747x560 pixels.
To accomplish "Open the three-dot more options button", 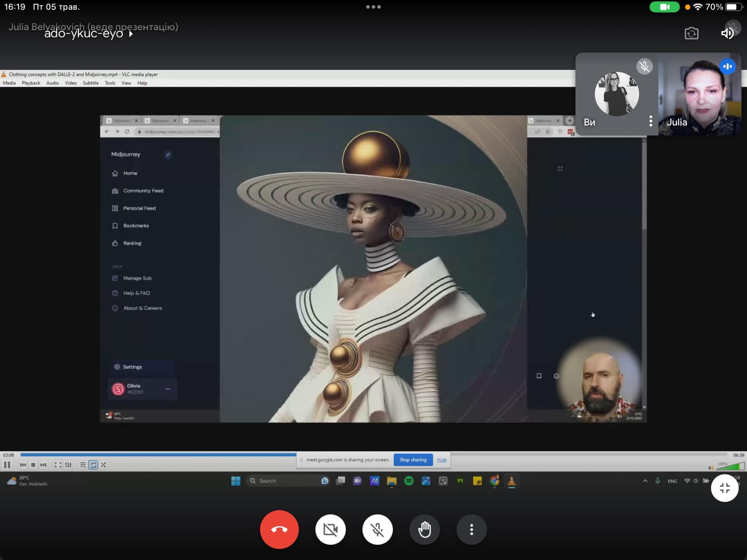I will click(x=472, y=529).
